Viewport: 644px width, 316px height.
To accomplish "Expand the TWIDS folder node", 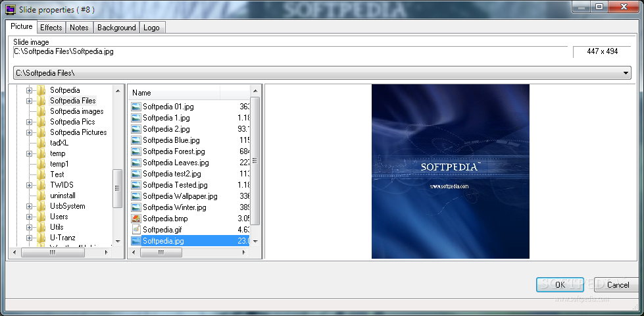I will click(x=29, y=185).
